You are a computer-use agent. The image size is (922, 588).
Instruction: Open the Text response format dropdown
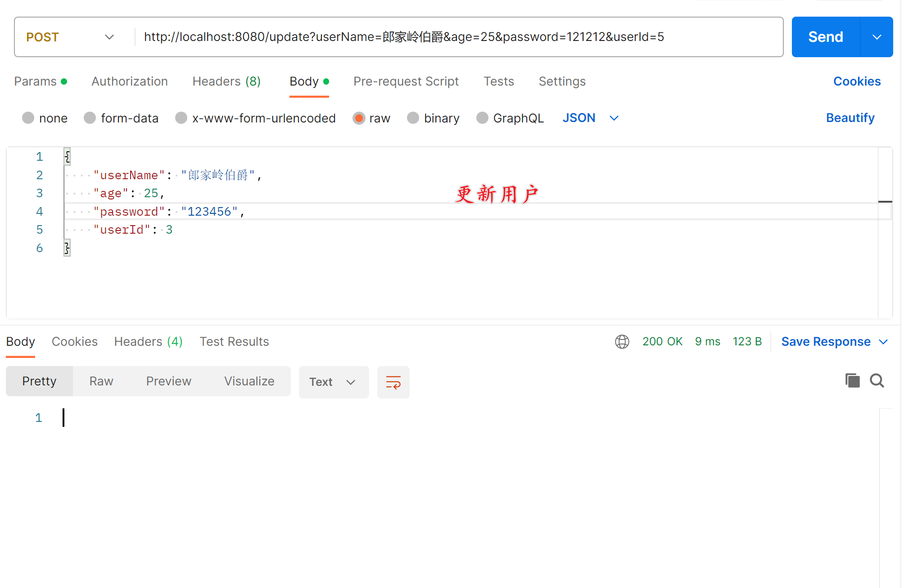[334, 382]
